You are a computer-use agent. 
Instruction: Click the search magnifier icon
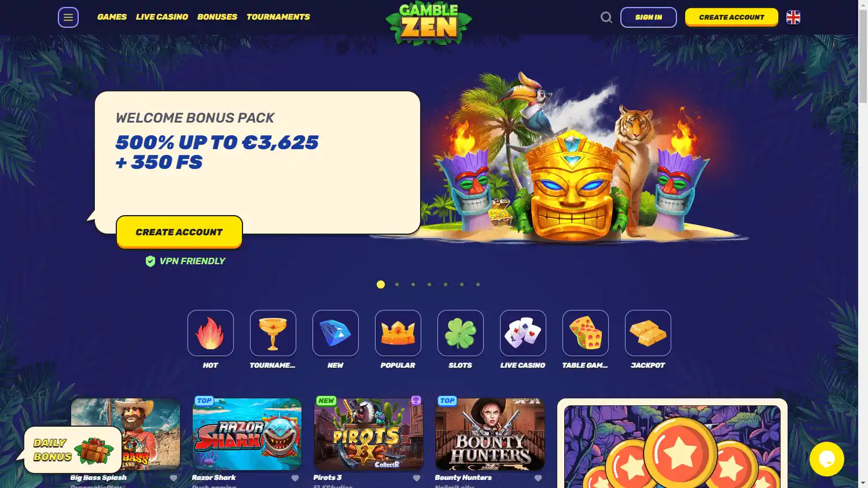tap(606, 17)
